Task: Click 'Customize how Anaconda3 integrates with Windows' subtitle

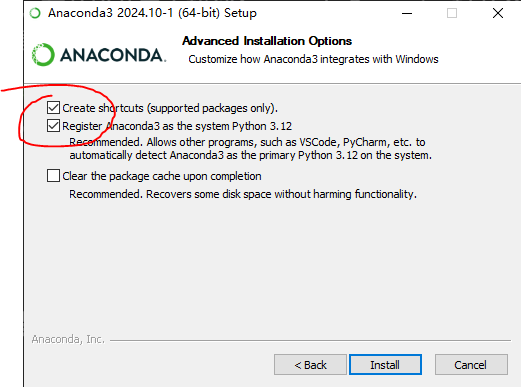Action: 313,59
